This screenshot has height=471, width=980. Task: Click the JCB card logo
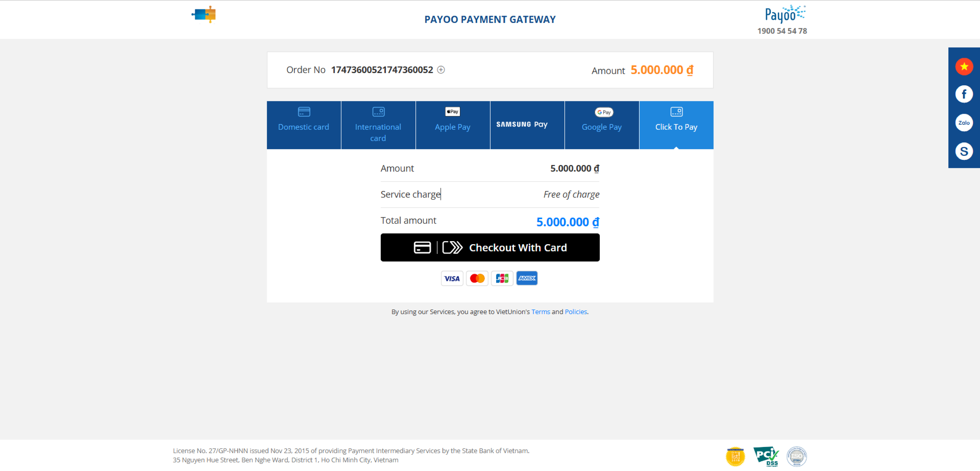pyautogui.click(x=502, y=278)
